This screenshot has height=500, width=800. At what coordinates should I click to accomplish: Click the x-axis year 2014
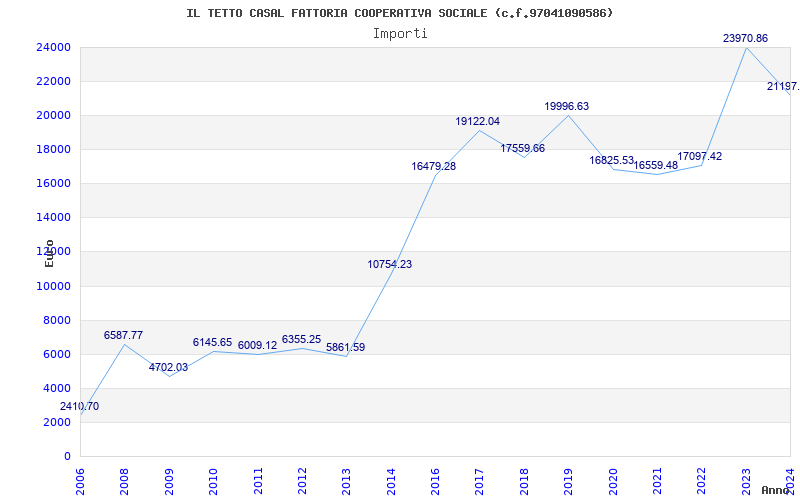[391, 481]
